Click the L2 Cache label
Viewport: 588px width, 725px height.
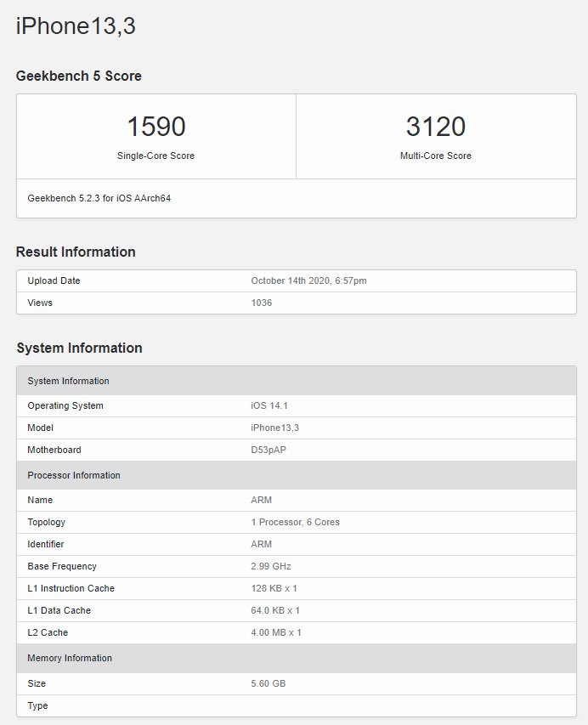coord(47,633)
